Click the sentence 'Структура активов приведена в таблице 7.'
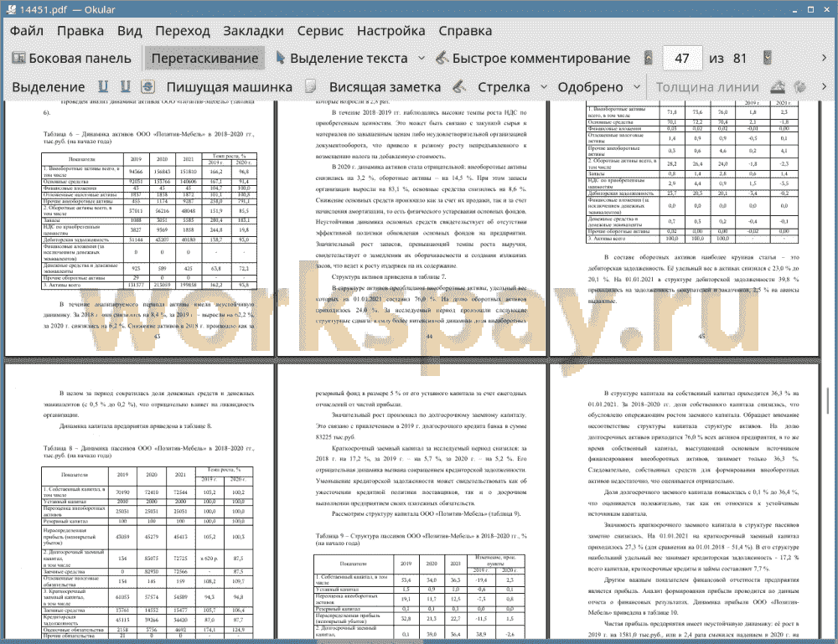Screen dimensions: 838x644 click(x=389, y=277)
